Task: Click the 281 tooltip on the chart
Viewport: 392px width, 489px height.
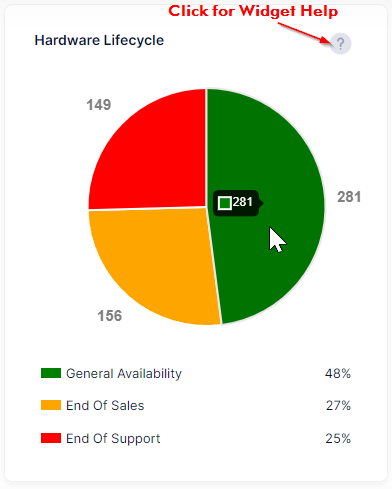Action: [x=238, y=203]
